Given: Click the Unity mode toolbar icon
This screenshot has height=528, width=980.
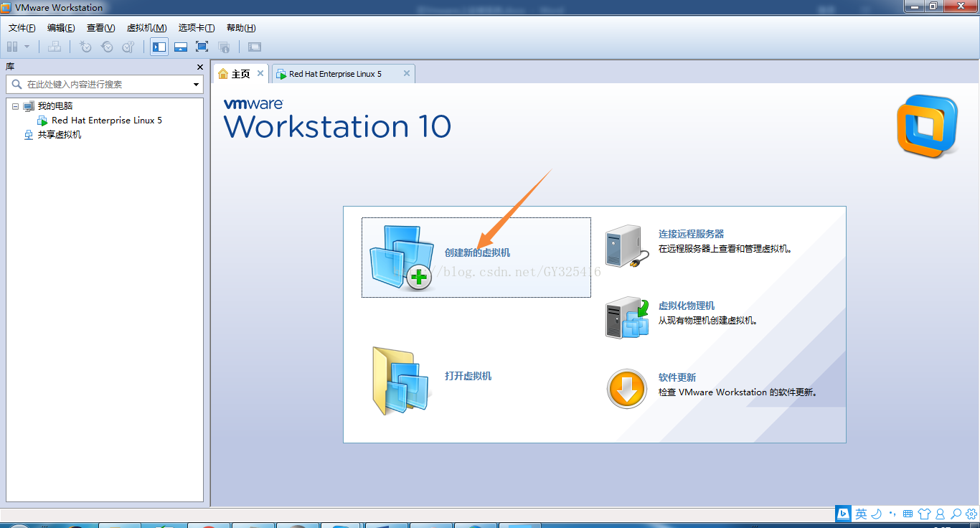Looking at the screenshot, I should (224, 47).
